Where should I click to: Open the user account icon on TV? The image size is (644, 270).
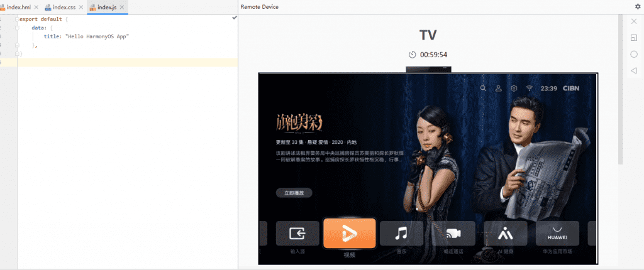pos(499,89)
